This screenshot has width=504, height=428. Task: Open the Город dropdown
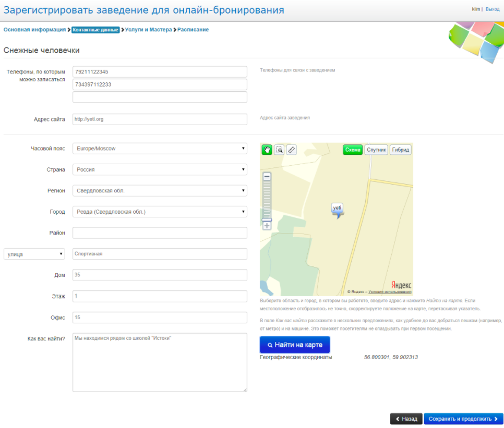click(x=160, y=212)
